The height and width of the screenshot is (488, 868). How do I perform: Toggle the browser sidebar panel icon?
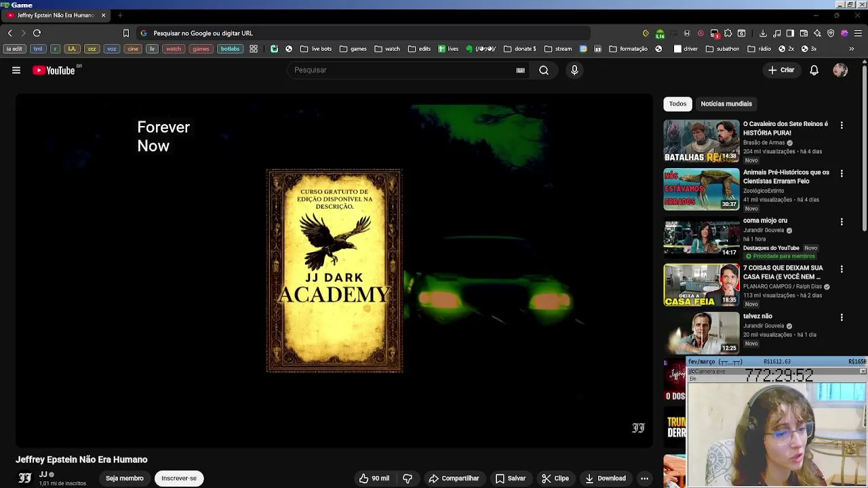click(x=790, y=33)
